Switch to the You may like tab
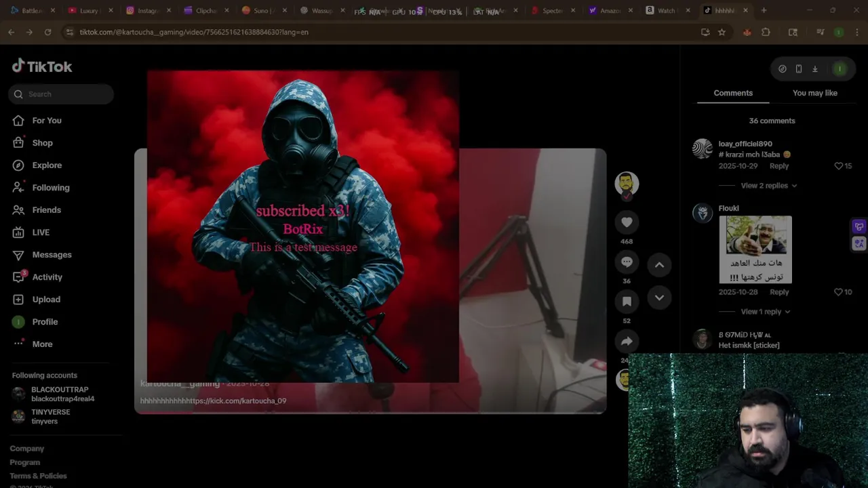This screenshot has height=488, width=868. [815, 93]
